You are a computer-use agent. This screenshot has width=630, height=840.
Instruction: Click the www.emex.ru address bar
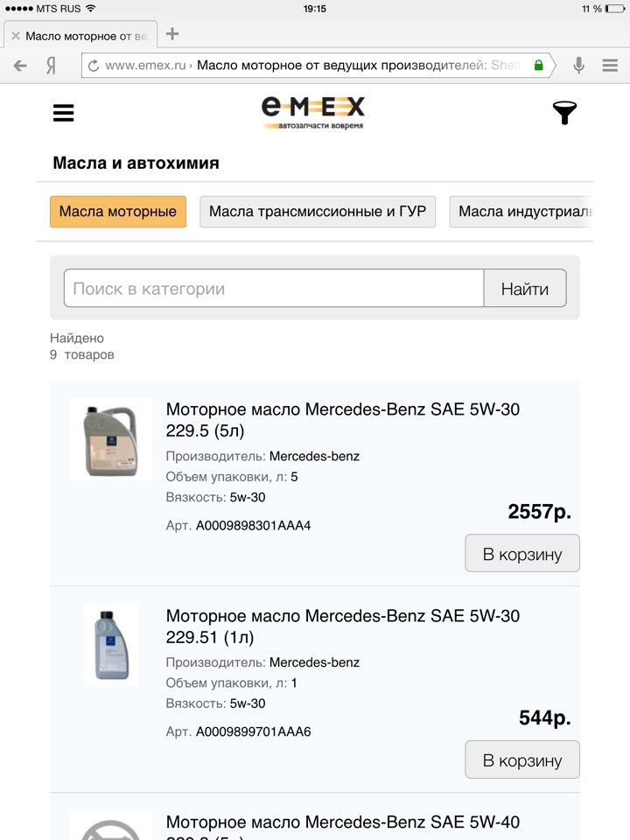(x=315, y=66)
